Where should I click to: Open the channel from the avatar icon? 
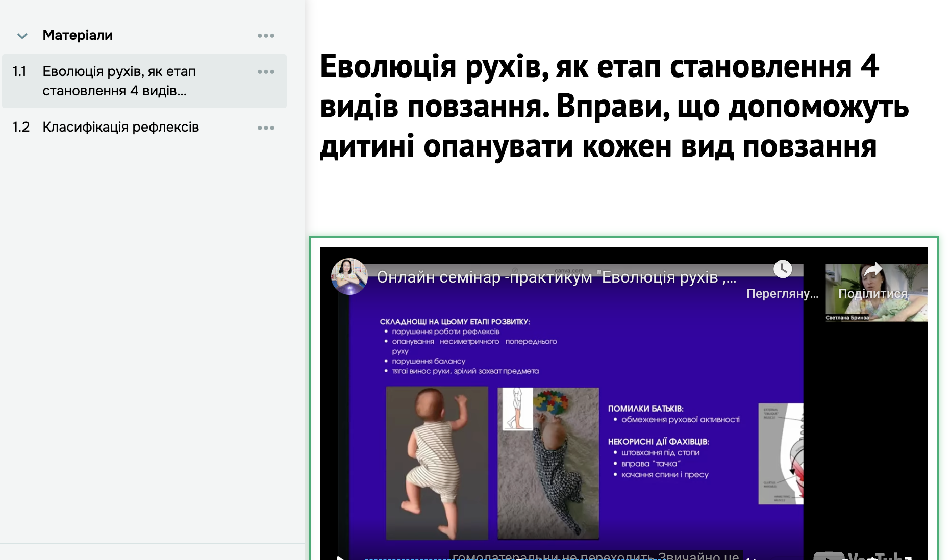coord(350,276)
